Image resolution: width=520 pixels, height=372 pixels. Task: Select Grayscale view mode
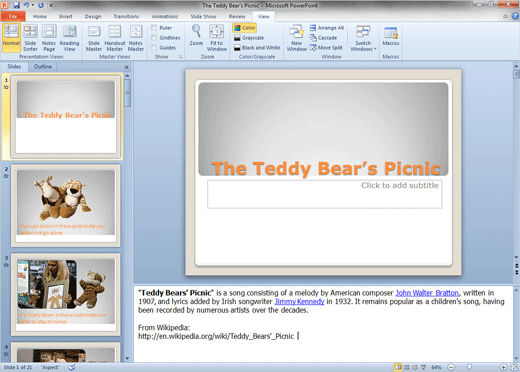[x=249, y=38]
